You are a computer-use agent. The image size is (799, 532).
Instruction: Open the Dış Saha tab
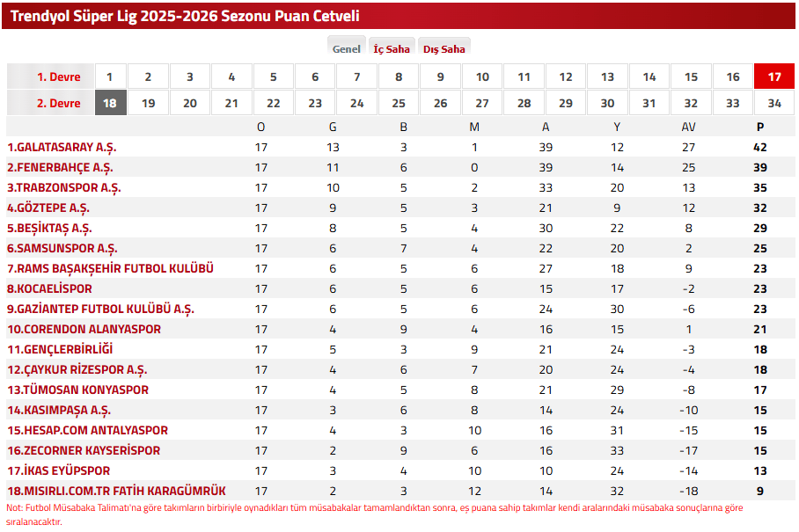(443, 49)
